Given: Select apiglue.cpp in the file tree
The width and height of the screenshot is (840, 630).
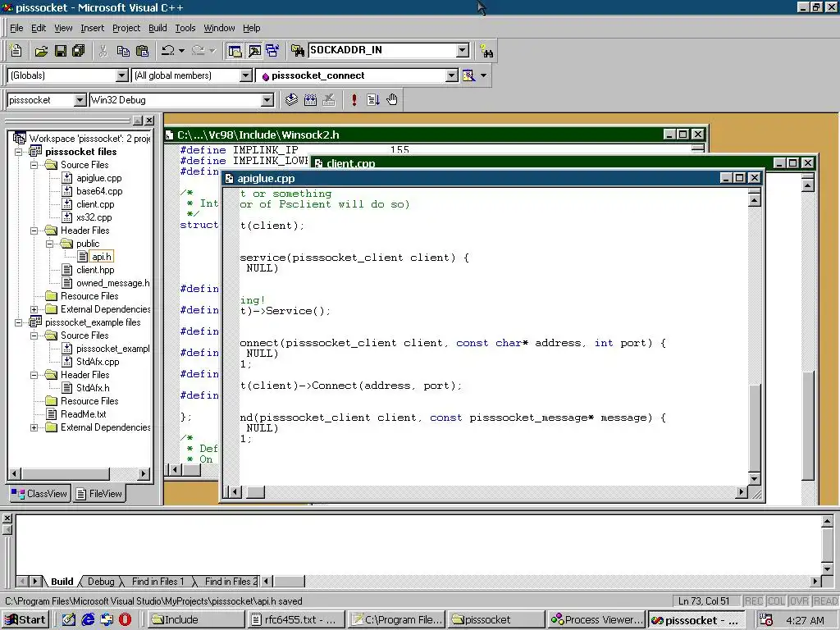Looking at the screenshot, I should tap(99, 178).
